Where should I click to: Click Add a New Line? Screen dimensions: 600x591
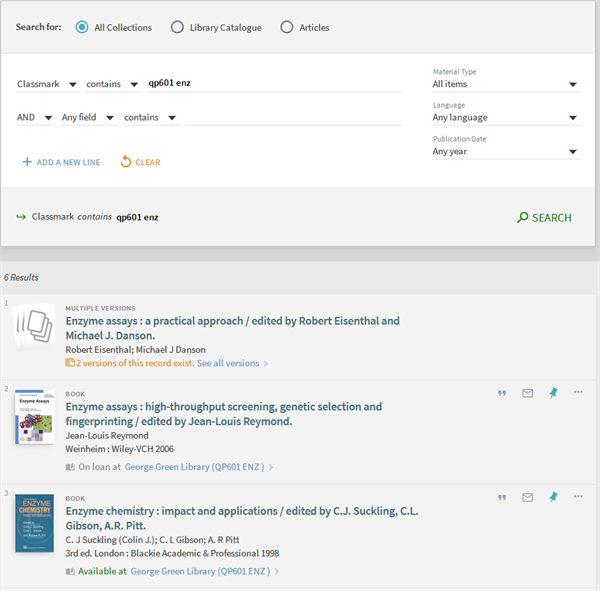[61, 162]
